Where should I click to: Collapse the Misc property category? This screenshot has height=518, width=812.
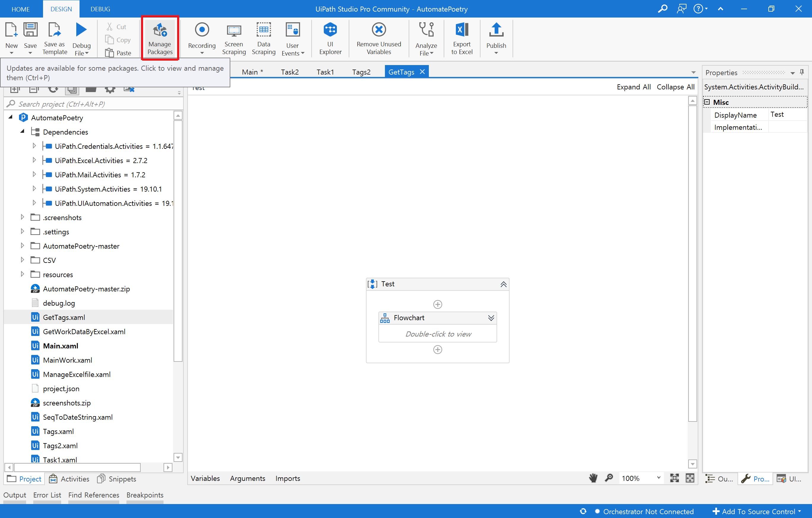(x=707, y=102)
